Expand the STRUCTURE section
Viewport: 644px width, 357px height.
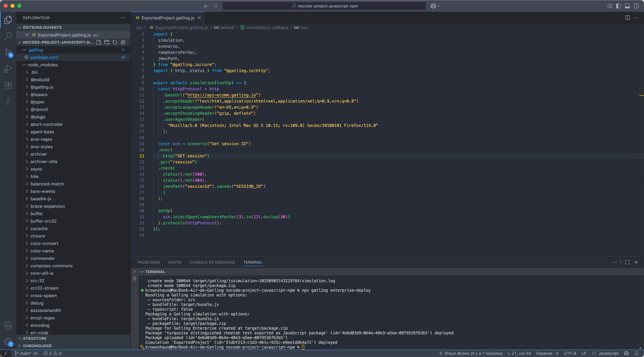click(73, 338)
